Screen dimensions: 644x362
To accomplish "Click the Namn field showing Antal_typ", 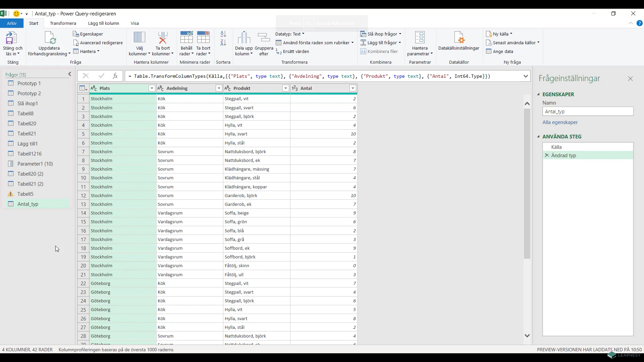I will point(588,111).
